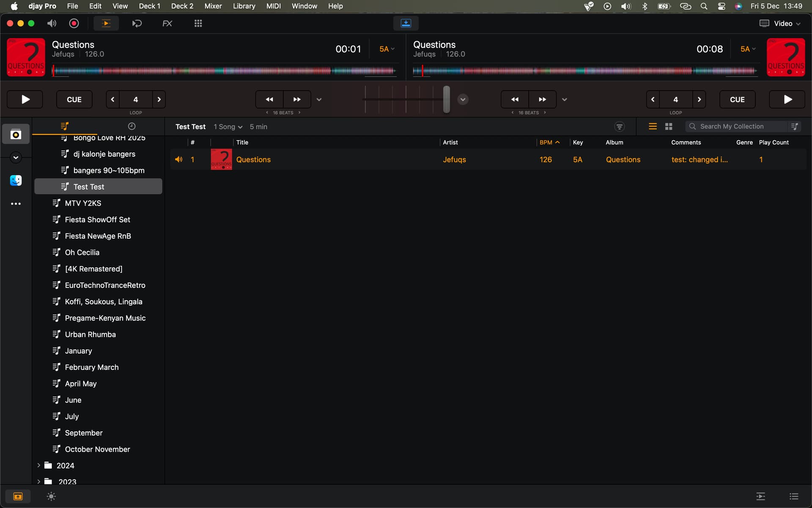The image size is (812, 508).
Task: Play Deck 2
Action: click(x=787, y=99)
